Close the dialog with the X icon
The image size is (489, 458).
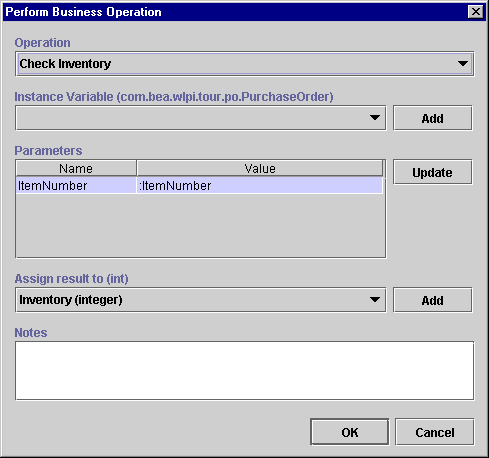tap(476, 12)
